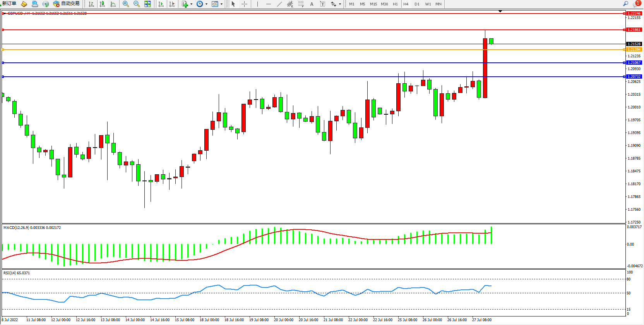Open the search magnifier at top right
The height and width of the screenshot is (325, 644).
click(625, 3)
